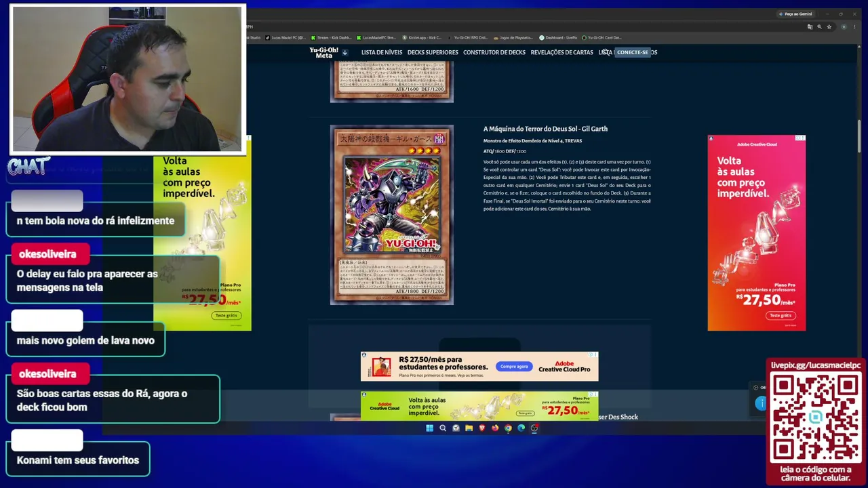Open the Kicklet.app bookmark
The image size is (868, 488).
(x=422, y=37)
